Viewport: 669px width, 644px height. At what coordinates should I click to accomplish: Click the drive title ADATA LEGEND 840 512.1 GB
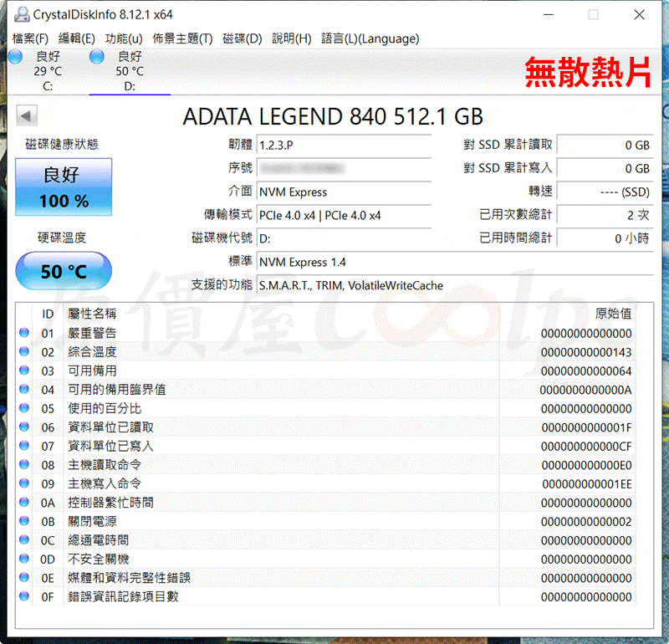click(333, 116)
